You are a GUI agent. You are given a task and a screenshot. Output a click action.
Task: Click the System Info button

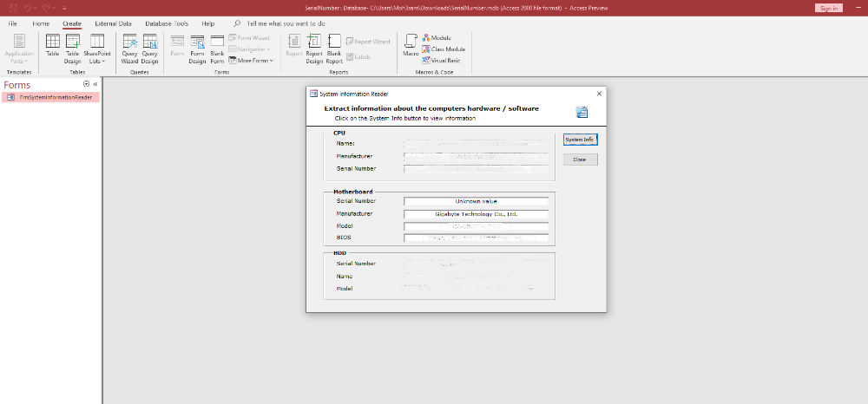[x=580, y=140]
